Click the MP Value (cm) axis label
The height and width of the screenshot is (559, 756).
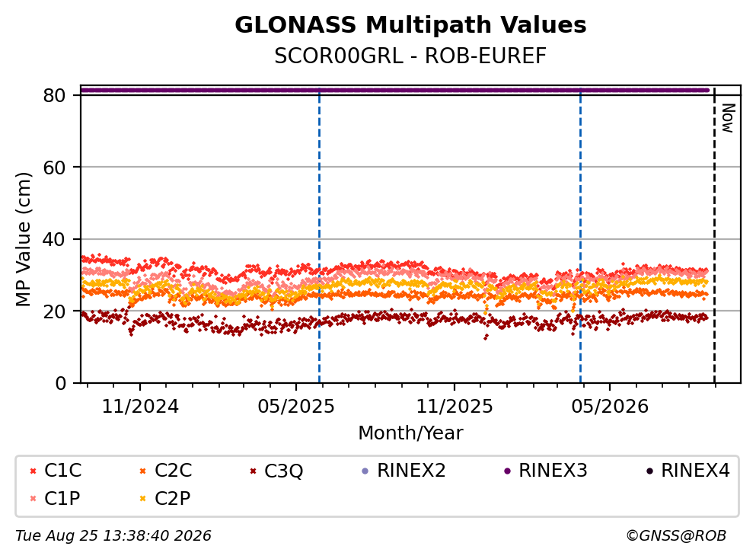point(23,239)
